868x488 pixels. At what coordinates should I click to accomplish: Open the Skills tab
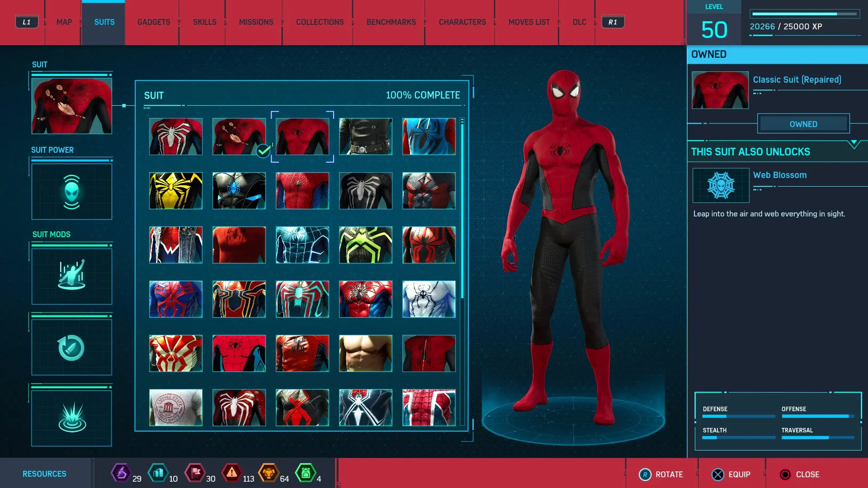[204, 22]
